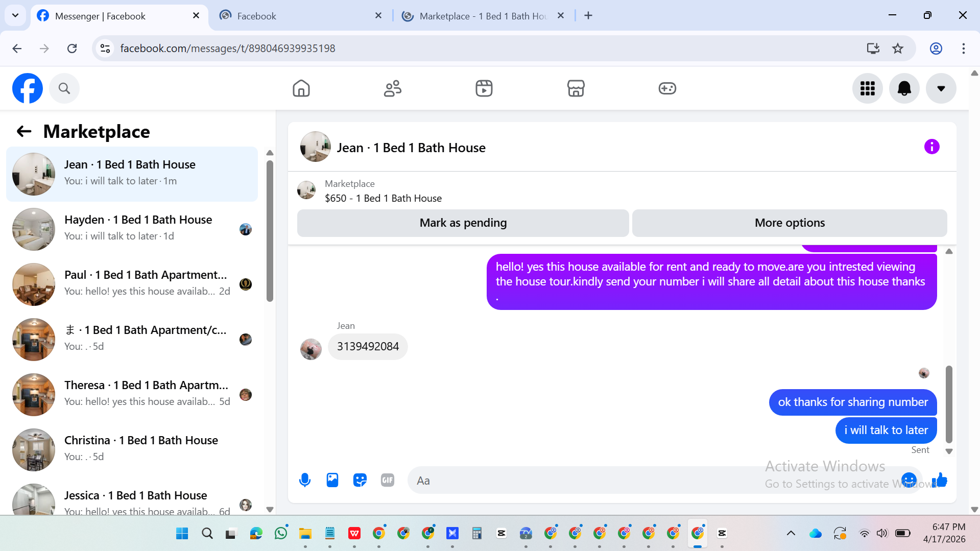Click Jean's avatar beside phone number message
Image resolution: width=980 pixels, height=551 pixels.
pyautogui.click(x=311, y=349)
